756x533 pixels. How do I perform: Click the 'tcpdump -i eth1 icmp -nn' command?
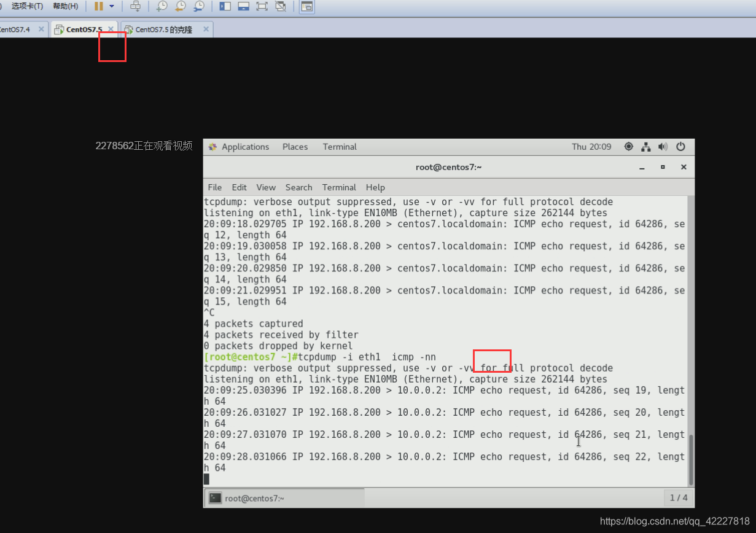pyautogui.click(x=367, y=357)
